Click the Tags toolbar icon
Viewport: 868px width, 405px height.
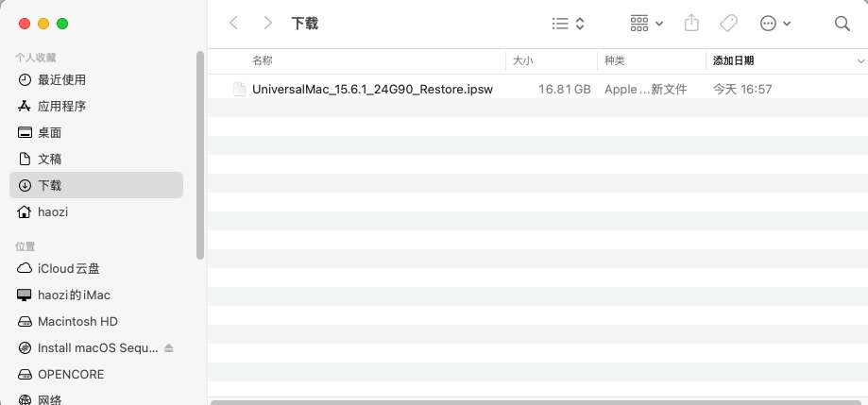(x=728, y=23)
